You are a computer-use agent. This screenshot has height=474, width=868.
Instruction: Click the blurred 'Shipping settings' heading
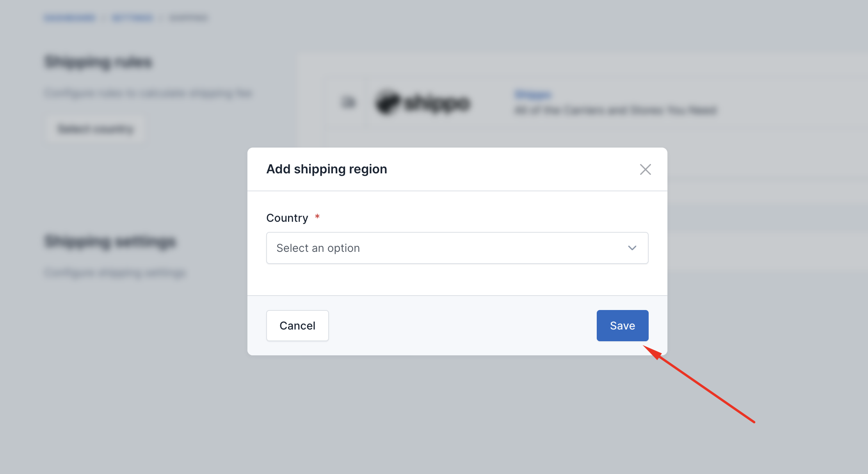tap(110, 242)
